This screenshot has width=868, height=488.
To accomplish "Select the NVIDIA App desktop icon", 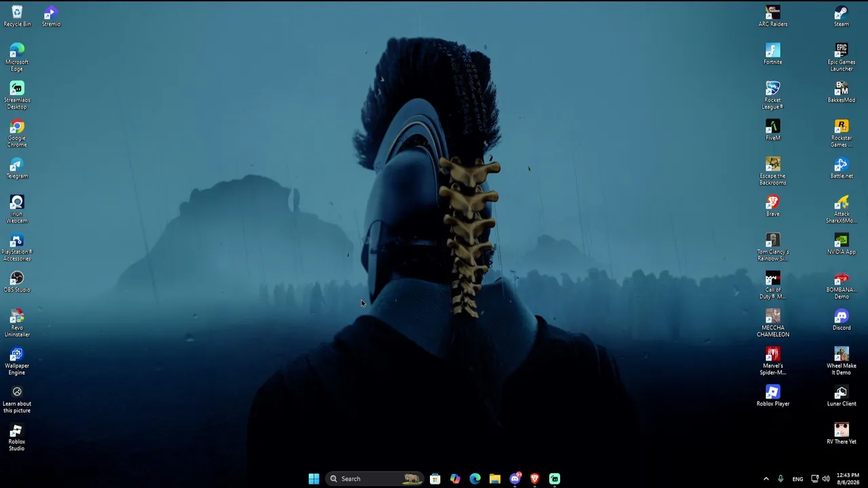I will pyautogui.click(x=842, y=244).
